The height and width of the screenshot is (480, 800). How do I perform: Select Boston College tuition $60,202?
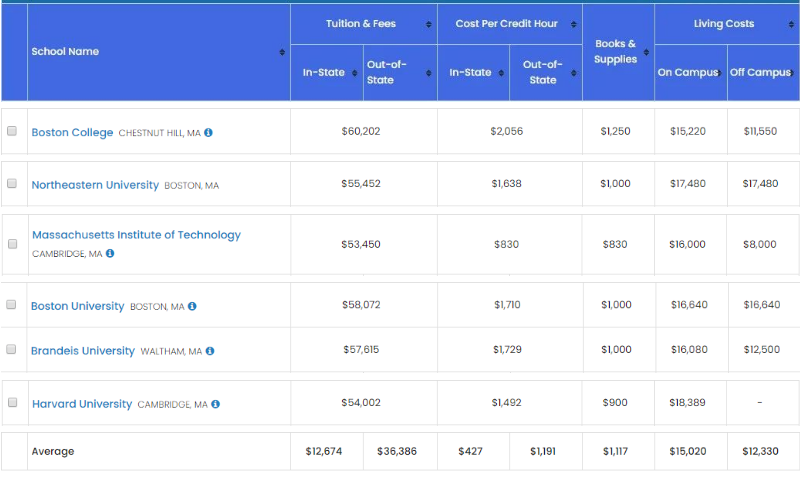point(361,132)
